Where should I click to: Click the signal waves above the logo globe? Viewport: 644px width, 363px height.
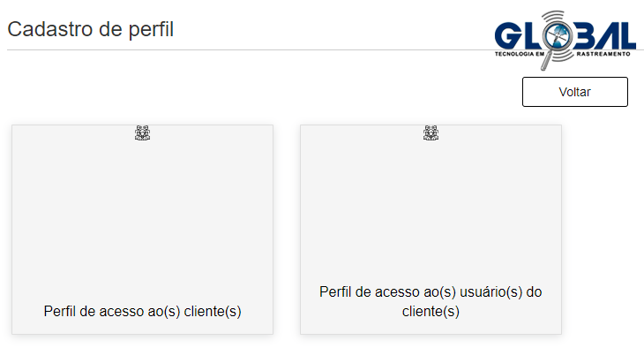[x=554, y=17]
